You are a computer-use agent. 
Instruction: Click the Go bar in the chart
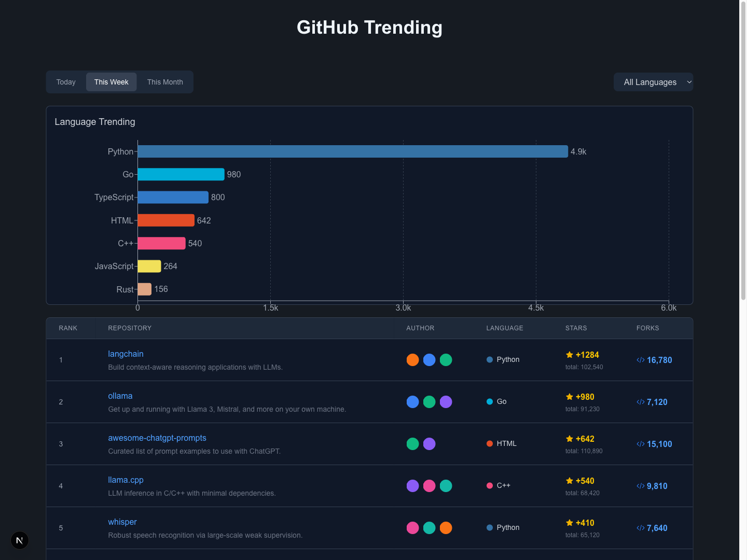tap(181, 174)
